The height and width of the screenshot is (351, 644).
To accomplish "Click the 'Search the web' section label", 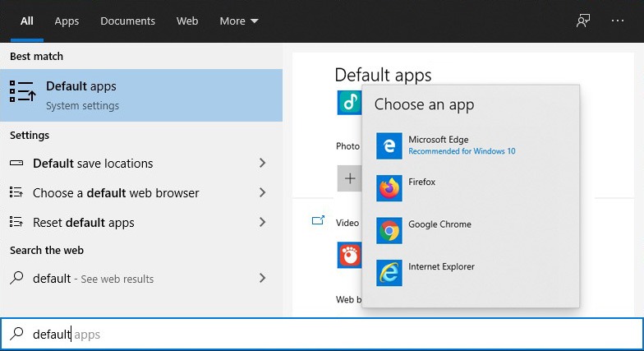I will tap(46, 250).
